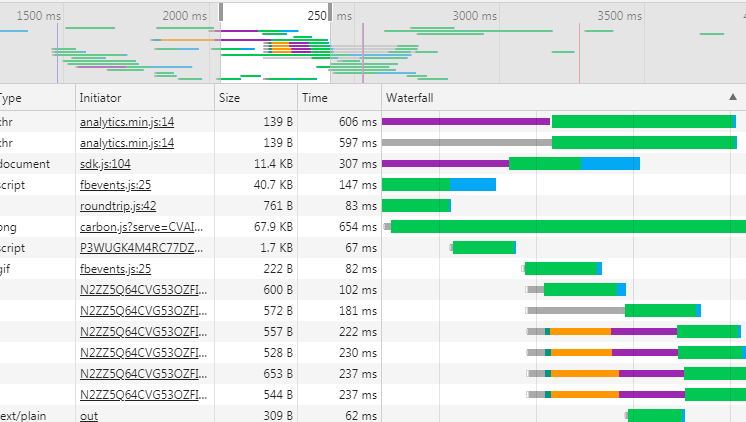Viewport: 746px width, 422px height.
Task: Open analytics.min.js:14 link in the 606 ms row
Action: pos(127,121)
